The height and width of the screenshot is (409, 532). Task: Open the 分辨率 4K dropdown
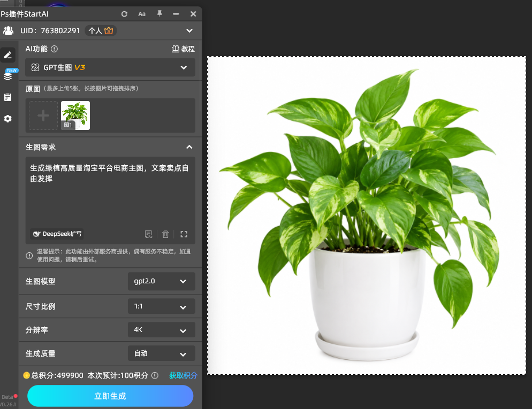pos(162,330)
